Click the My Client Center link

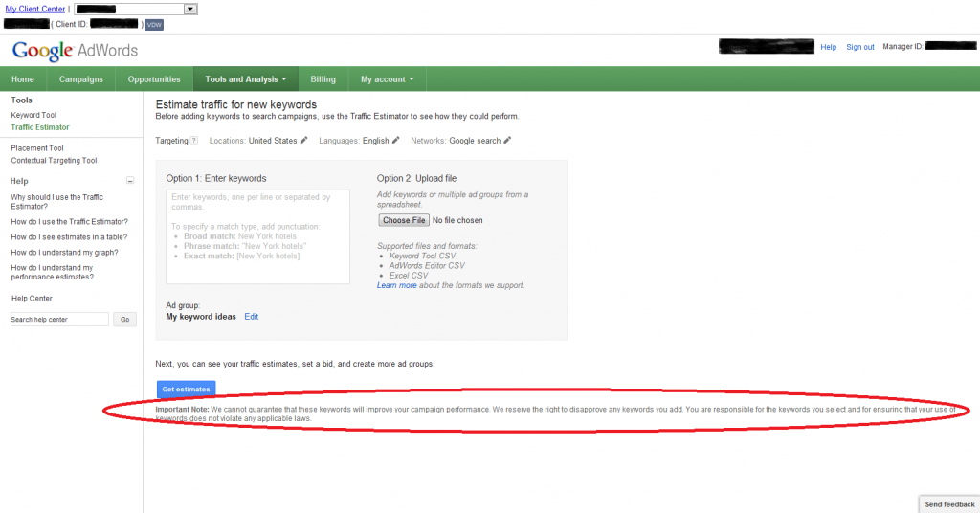pos(35,9)
